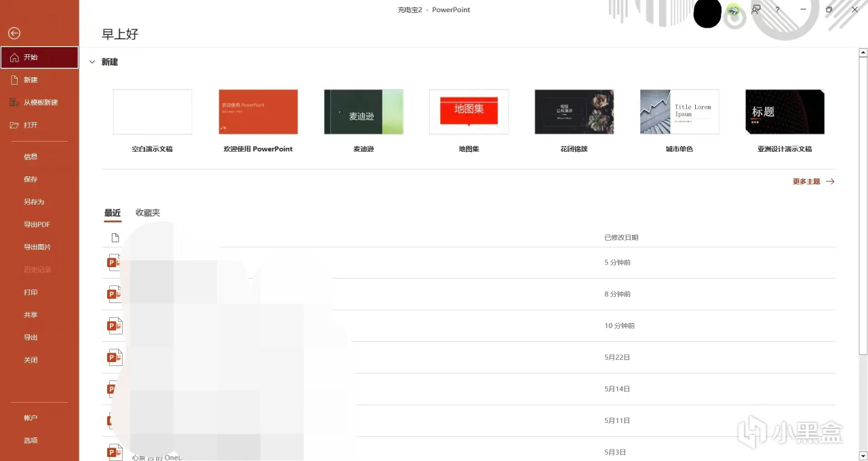Open the file modified 8 分钟前
Viewport: 868px width, 461px height.
469,294
